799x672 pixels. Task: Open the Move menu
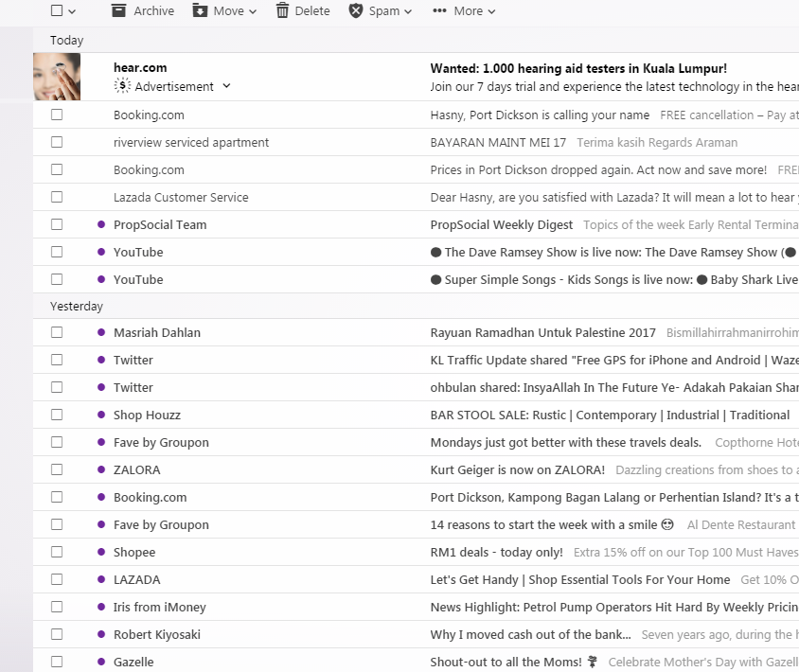coord(224,10)
